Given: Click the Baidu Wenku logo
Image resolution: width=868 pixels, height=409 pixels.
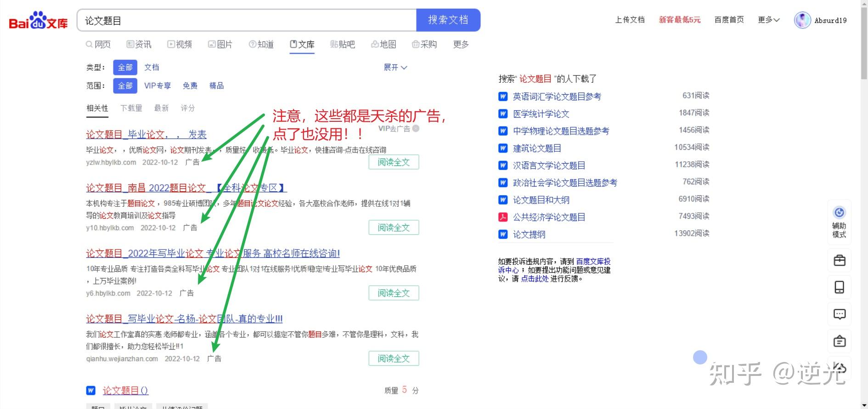Looking at the screenshot, I should click(x=38, y=21).
